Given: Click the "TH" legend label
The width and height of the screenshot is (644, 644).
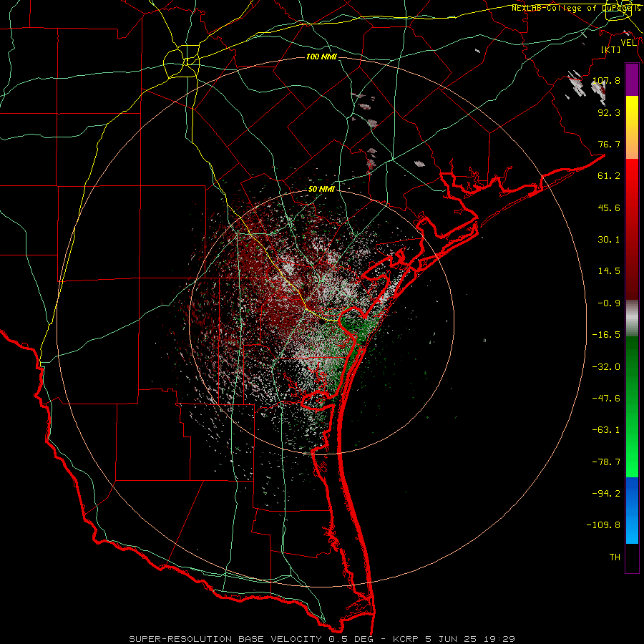Looking at the screenshot, I should point(615,557).
